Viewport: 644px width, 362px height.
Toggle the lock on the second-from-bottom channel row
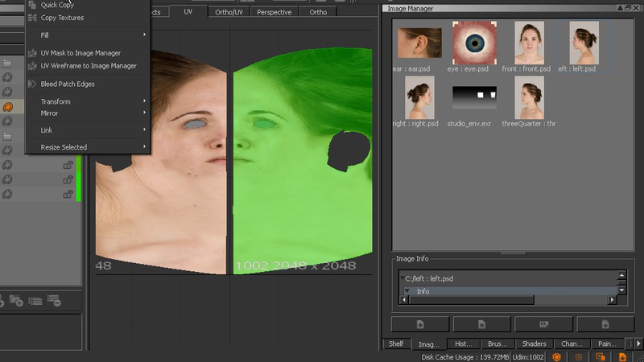[68, 179]
